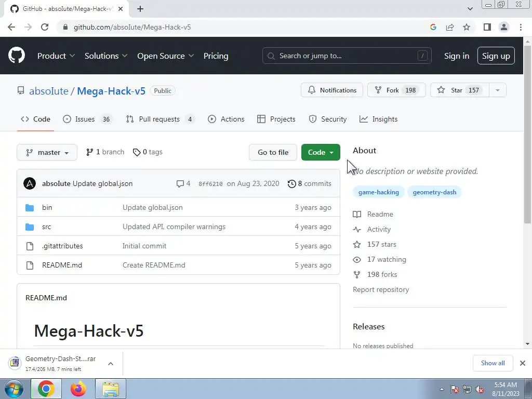Click the muted volume tray icon
The image size is (532, 399).
[x=480, y=390]
